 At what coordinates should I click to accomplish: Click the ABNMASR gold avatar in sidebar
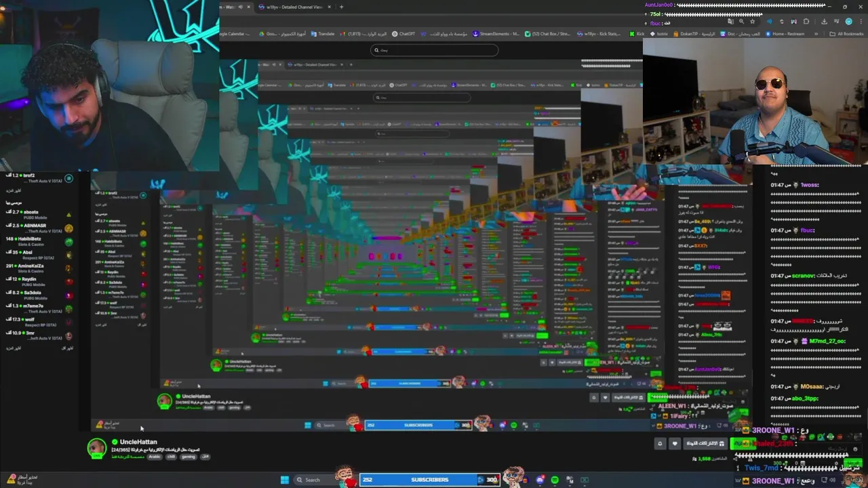[x=68, y=228]
